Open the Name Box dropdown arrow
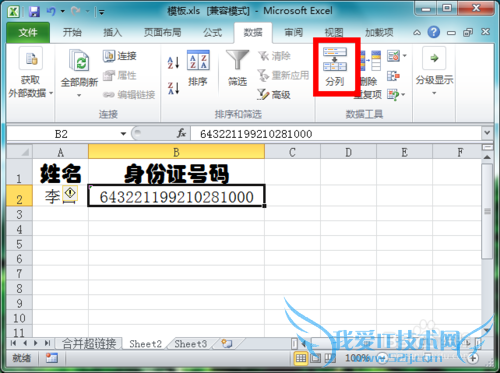The width and height of the screenshot is (500, 373). (123, 134)
